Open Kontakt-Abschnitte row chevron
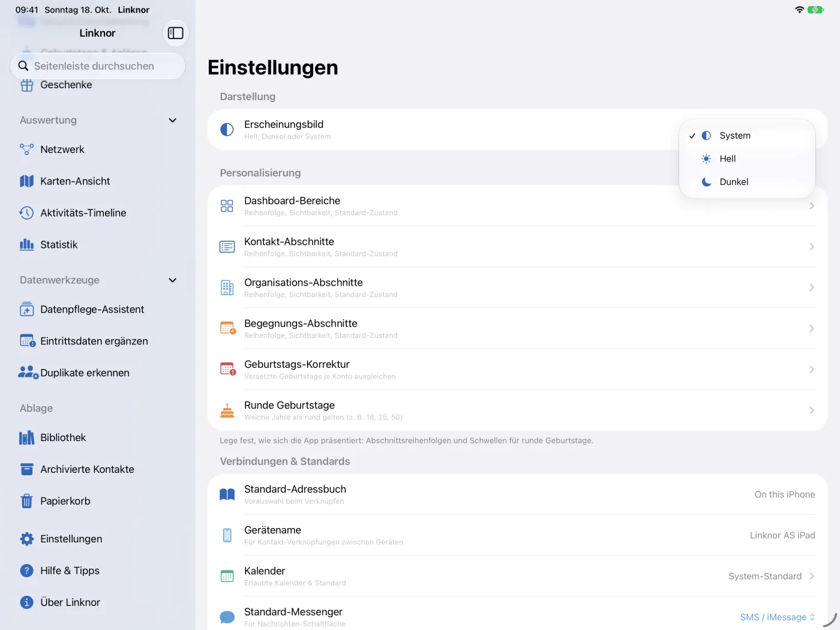Screen dimensions: 840x630 point(812,247)
